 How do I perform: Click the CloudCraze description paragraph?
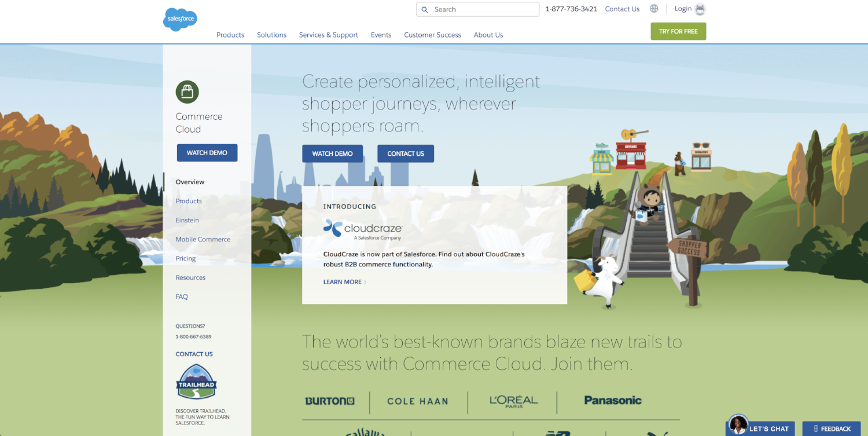(424, 259)
